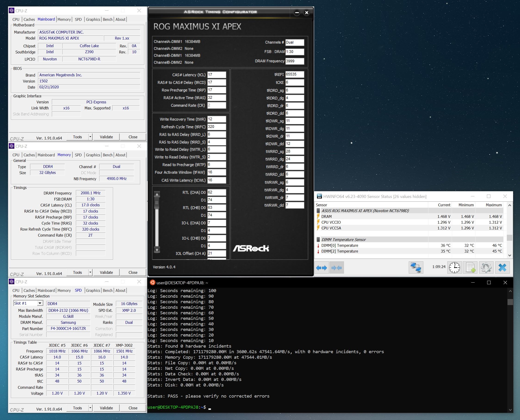Click the tWRRD_sg value field

pyautogui.click(x=294, y=151)
